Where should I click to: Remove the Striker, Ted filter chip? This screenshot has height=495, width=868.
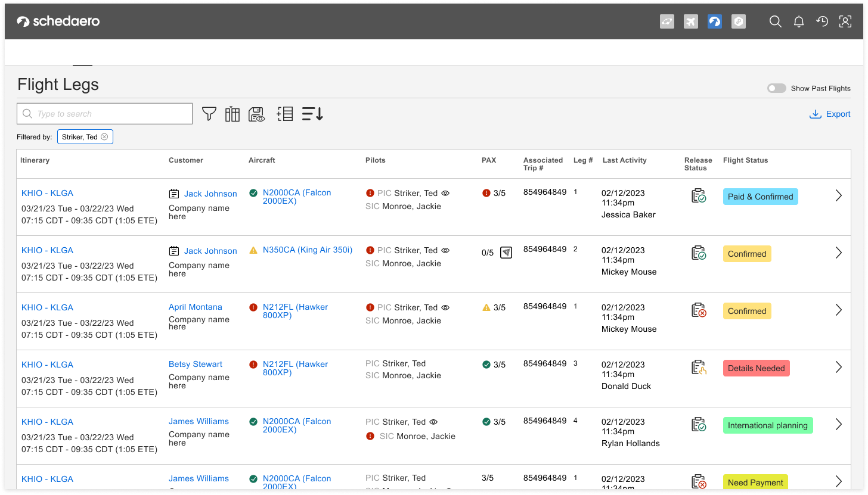click(x=104, y=137)
